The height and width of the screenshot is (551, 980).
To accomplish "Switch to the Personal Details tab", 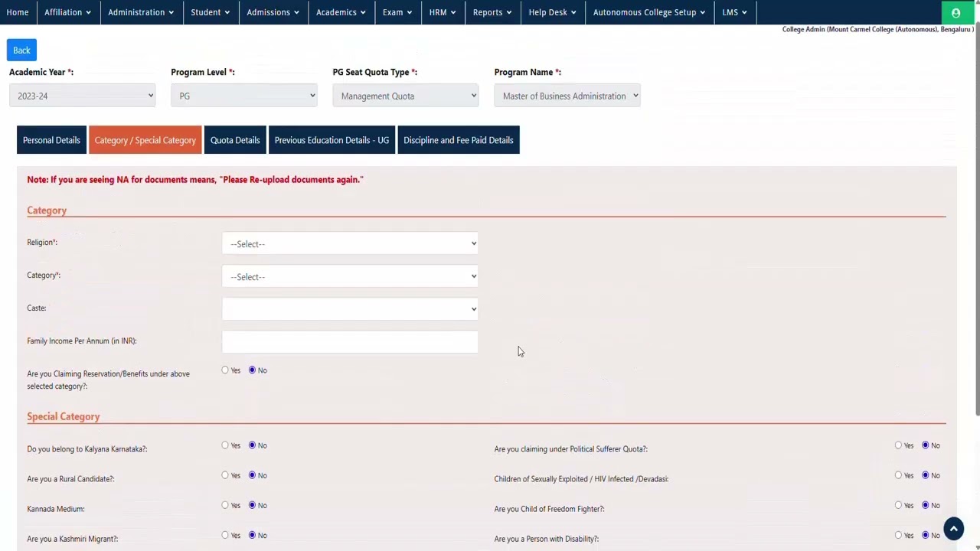I will (51, 140).
